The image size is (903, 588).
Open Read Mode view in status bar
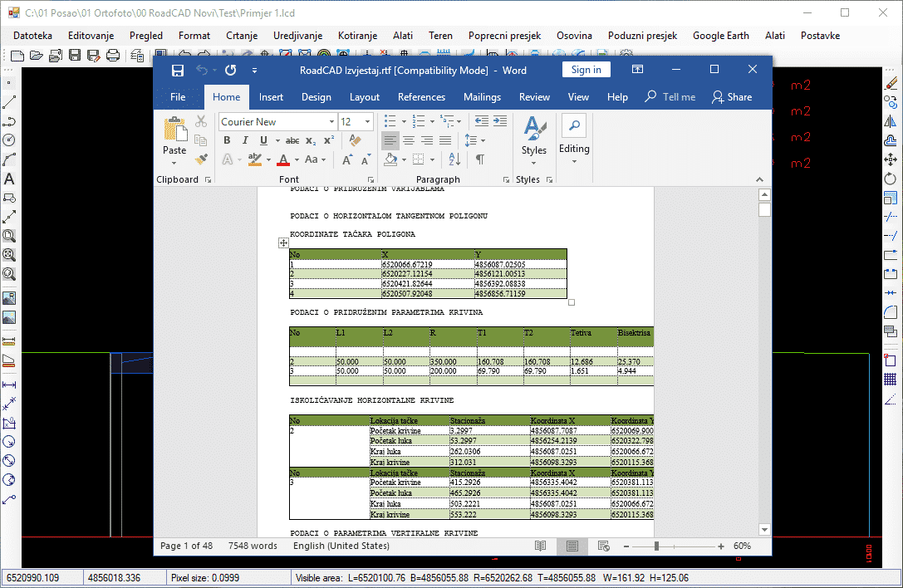click(540, 546)
